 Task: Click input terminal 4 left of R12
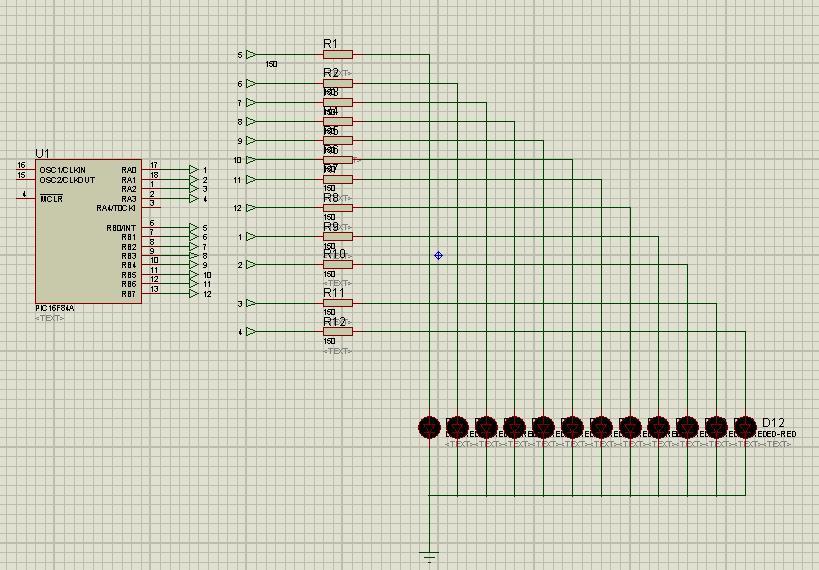pos(250,332)
